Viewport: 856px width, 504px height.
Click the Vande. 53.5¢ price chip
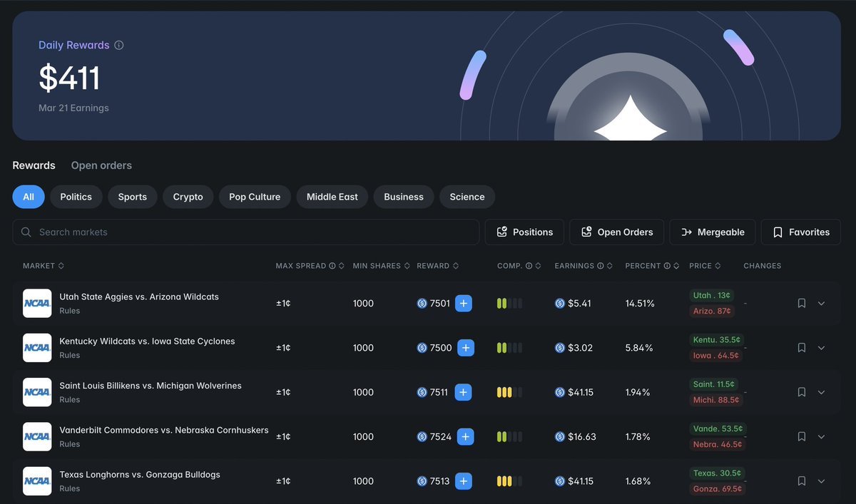pyautogui.click(x=718, y=429)
